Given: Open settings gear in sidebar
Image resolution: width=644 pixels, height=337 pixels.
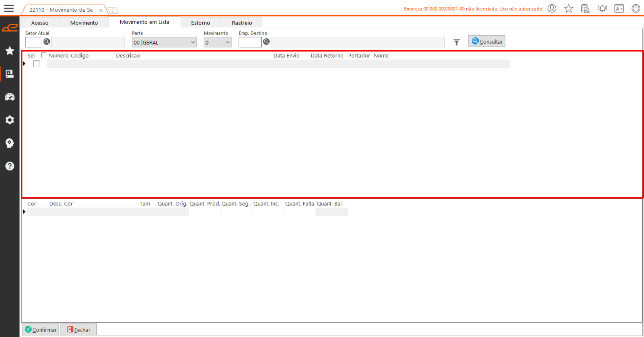Looking at the screenshot, I should tap(10, 120).
